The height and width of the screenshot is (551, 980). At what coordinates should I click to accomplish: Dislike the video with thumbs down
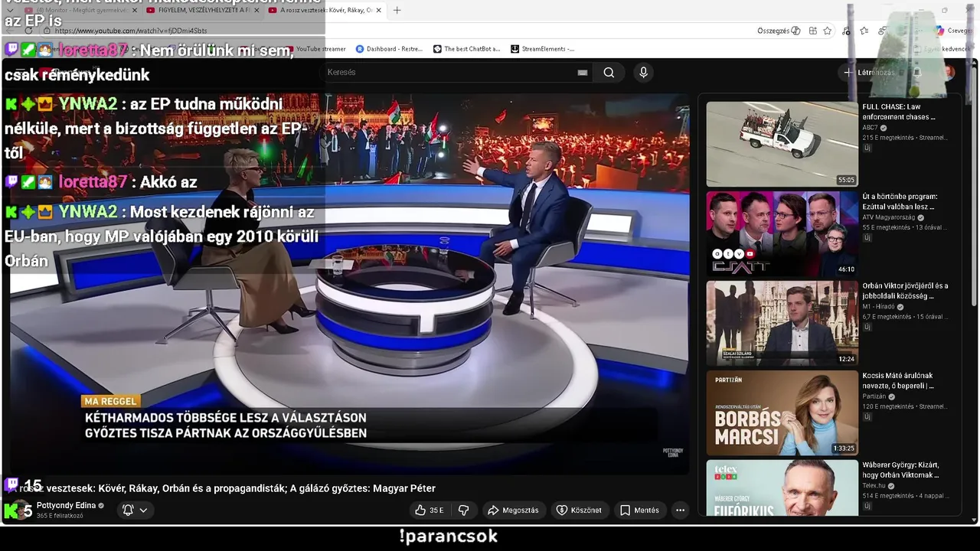pyautogui.click(x=463, y=510)
